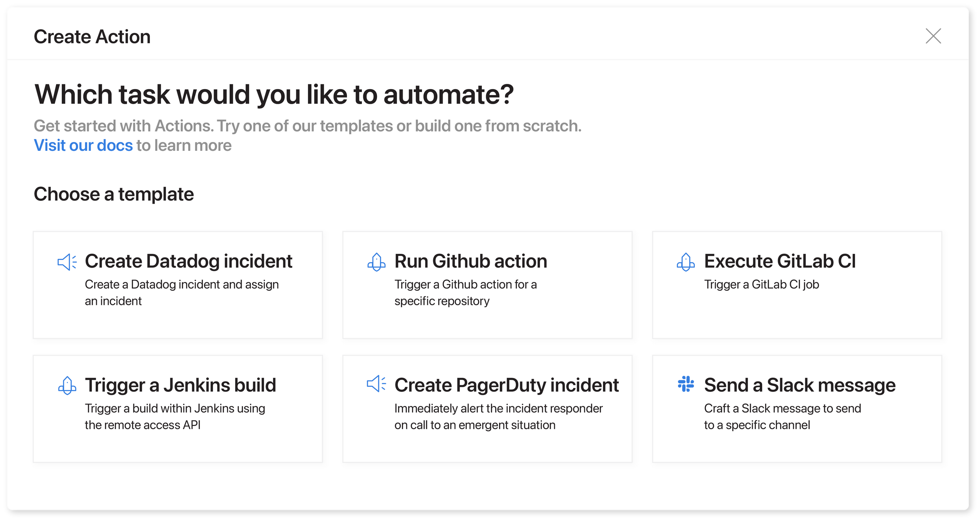Click the Jenkins remote access API description
This screenshot has height=521, width=980.
[x=175, y=417]
